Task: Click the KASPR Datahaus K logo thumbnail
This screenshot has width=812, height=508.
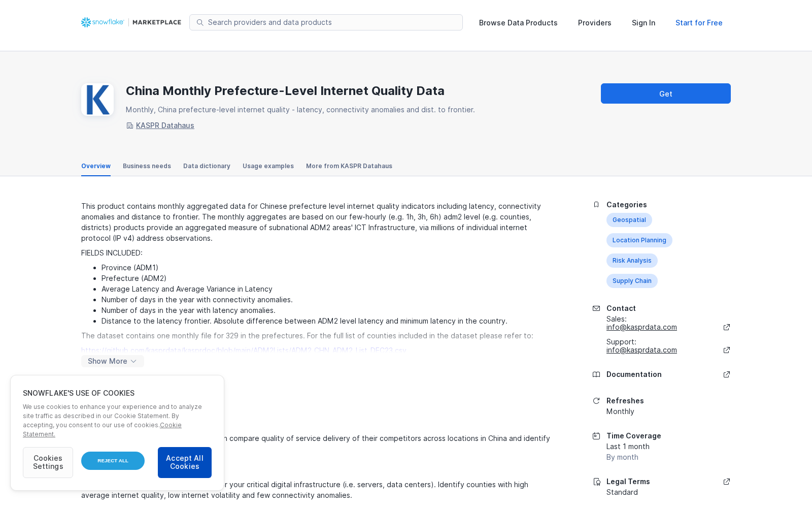Action: coord(97,100)
